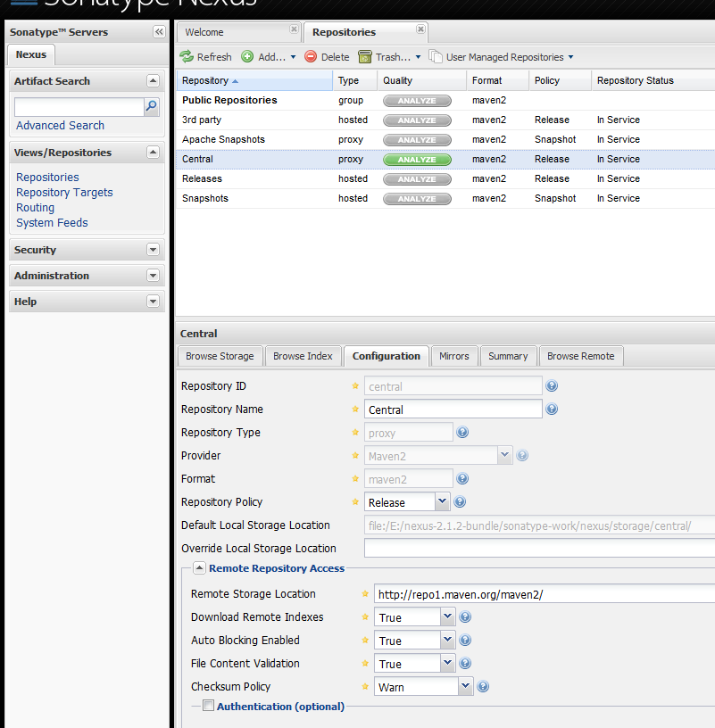The width and height of the screenshot is (715, 728).
Task: Click Analyze for Snapshots repository
Action: coord(417,199)
